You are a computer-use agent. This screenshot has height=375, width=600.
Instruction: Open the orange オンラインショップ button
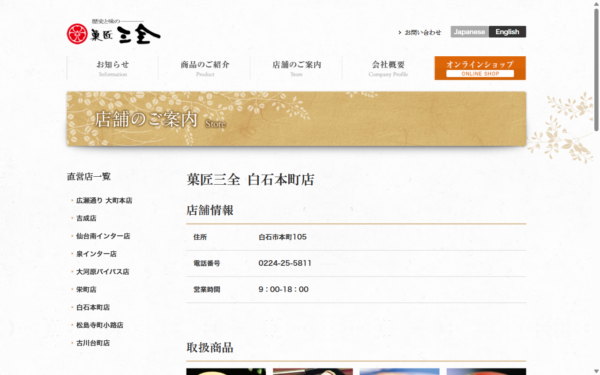(480, 68)
